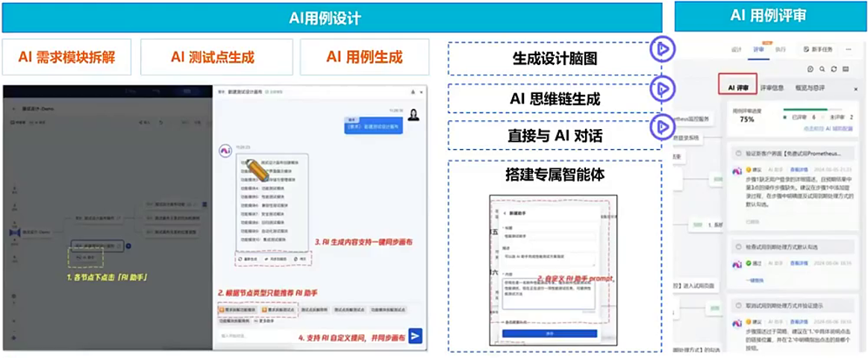Viewport: 868px width, 358px height.
Task: Click the 点击前往 AI 辅助配置 link
Action: 827,128
